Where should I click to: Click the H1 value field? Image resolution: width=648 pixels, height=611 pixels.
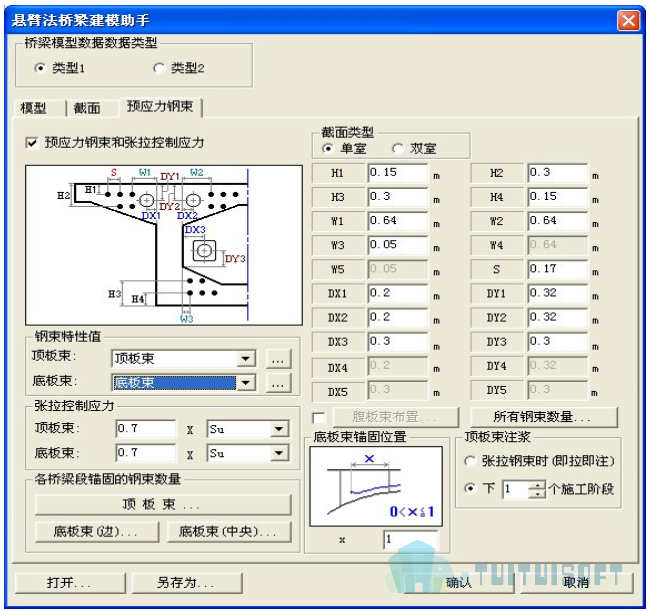click(x=398, y=173)
